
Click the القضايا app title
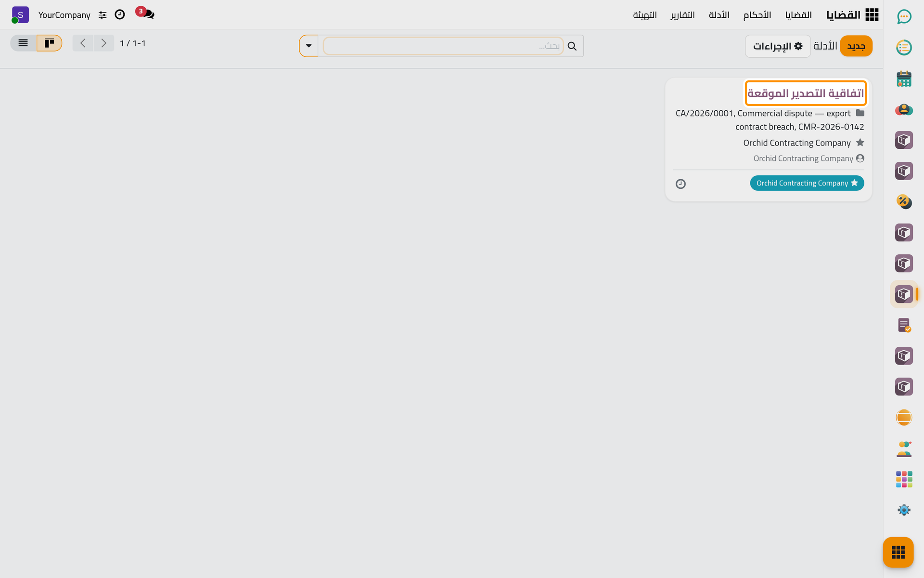[x=843, y=15]
